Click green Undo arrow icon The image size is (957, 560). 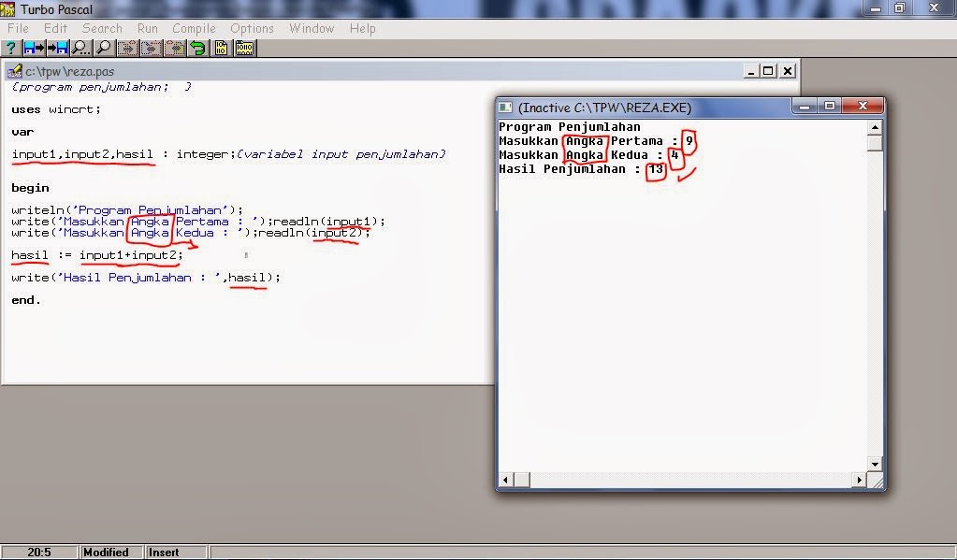point(197,48)
